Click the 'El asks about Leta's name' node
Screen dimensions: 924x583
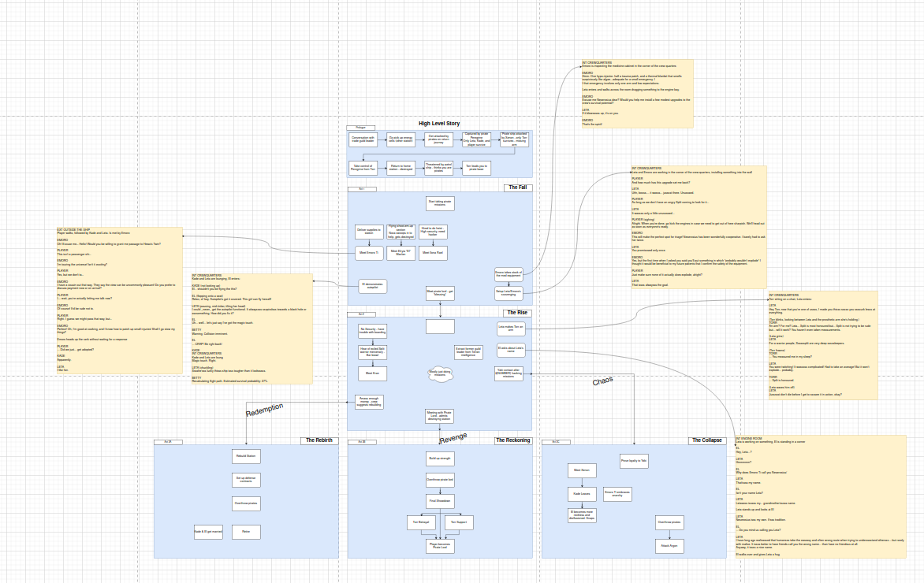(511, 351)
